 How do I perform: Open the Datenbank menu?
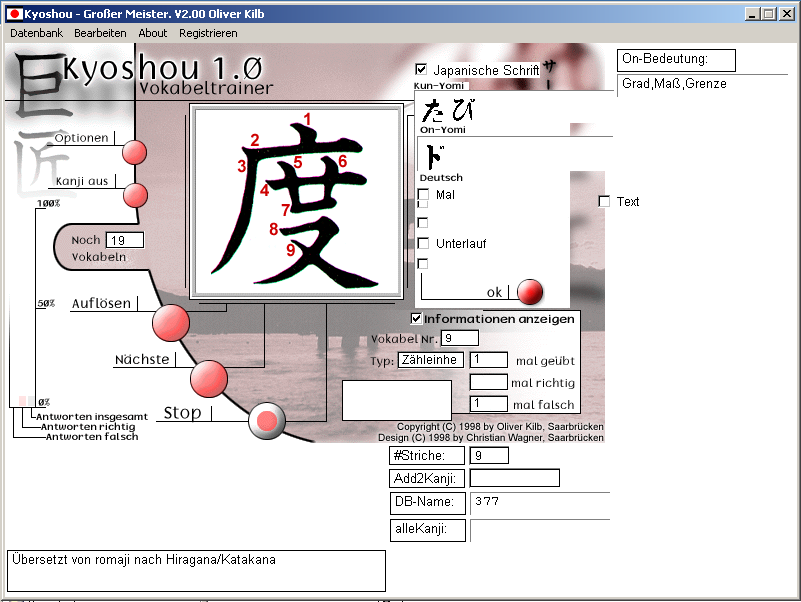(x=36, y=33)
